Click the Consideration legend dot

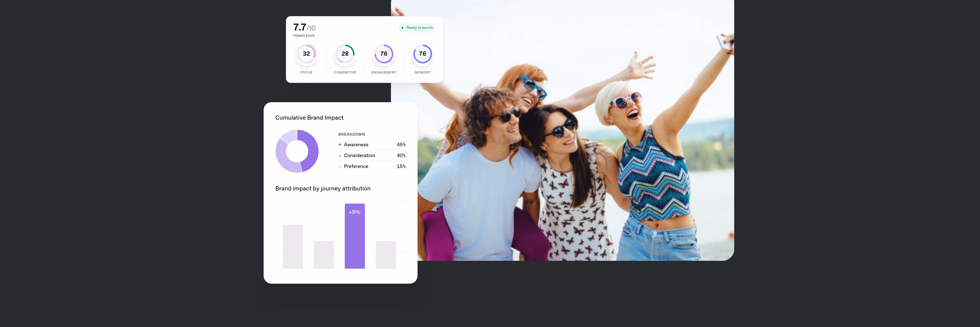click(340, 156)
